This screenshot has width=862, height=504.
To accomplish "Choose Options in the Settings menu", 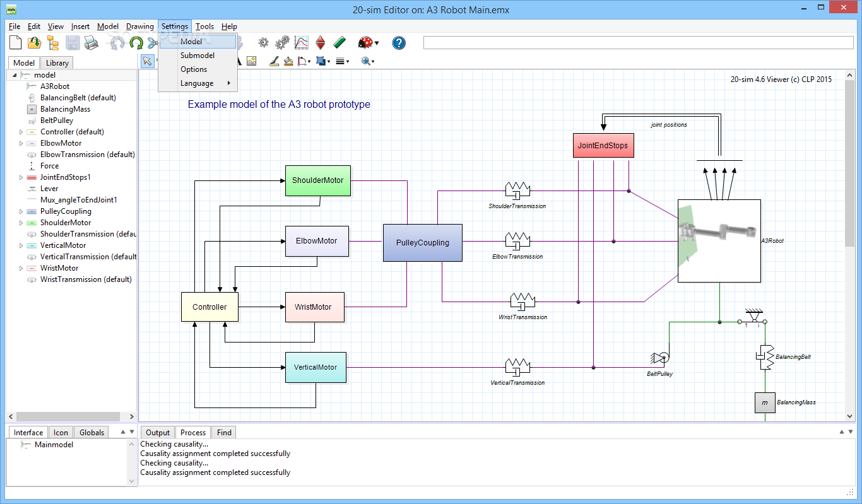I will pyautogui.click(x=198, y=69).
